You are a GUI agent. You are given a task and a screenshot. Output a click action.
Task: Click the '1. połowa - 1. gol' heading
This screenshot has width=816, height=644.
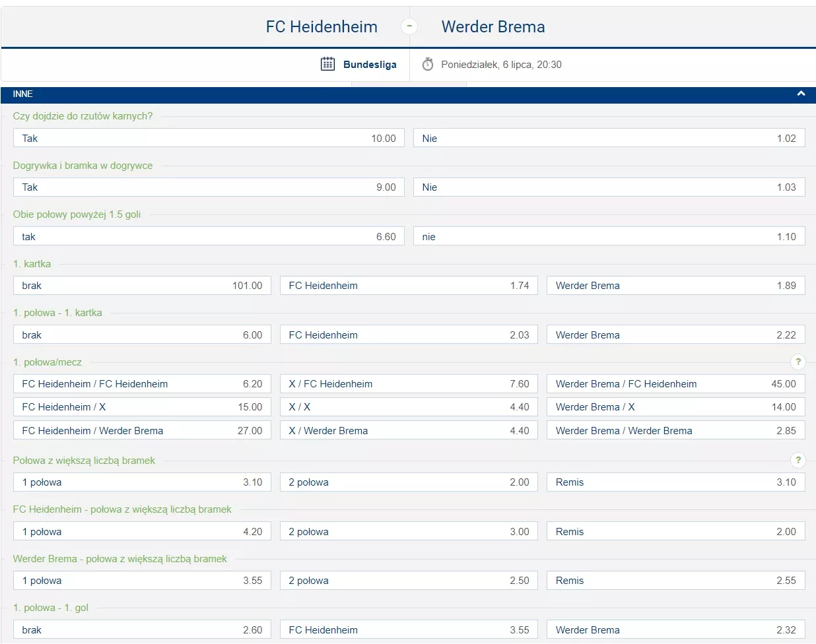pyautogui.click(x=50, y=608)
